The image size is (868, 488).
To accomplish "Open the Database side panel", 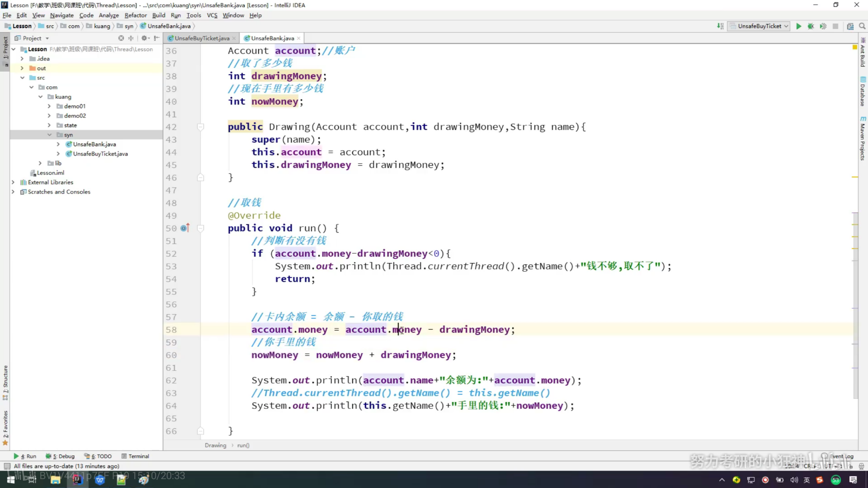I will (x=862, y=91).
